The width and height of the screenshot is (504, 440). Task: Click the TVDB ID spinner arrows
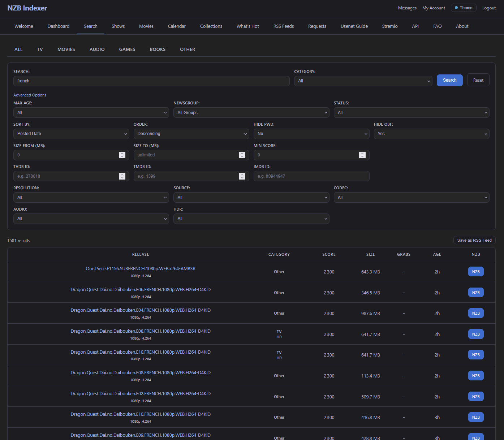122,176
